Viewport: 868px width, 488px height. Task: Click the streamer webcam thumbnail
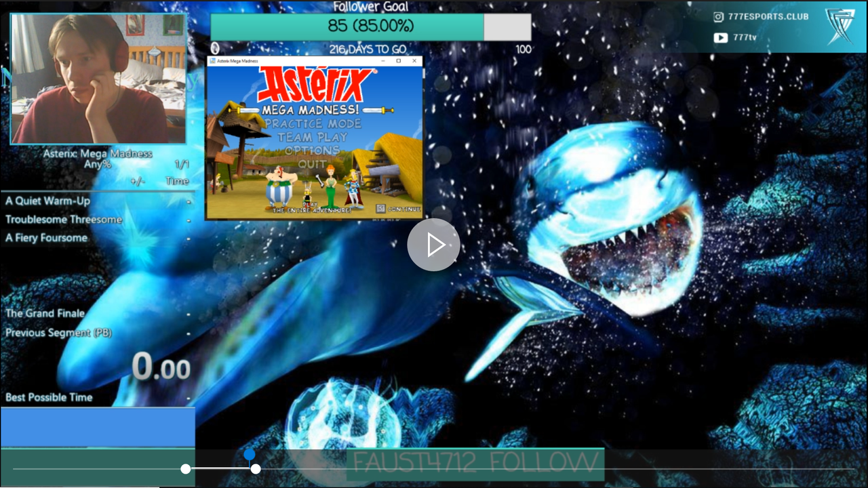[98, 79]
